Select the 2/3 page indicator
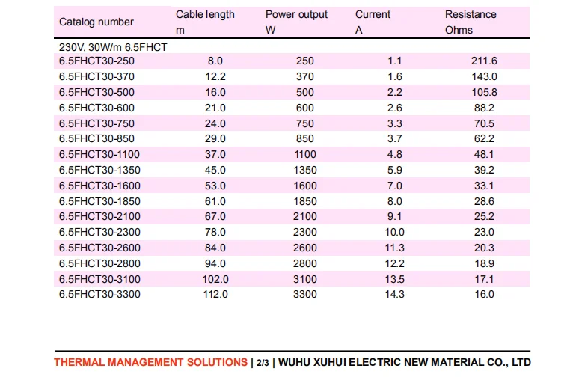Screen dimensions: 579x392 [263, 363]
